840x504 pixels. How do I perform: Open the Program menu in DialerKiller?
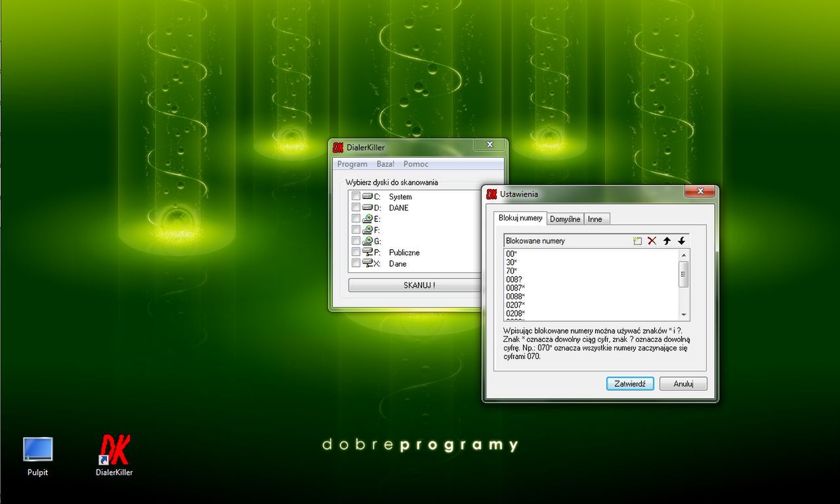tap(352, 164)
